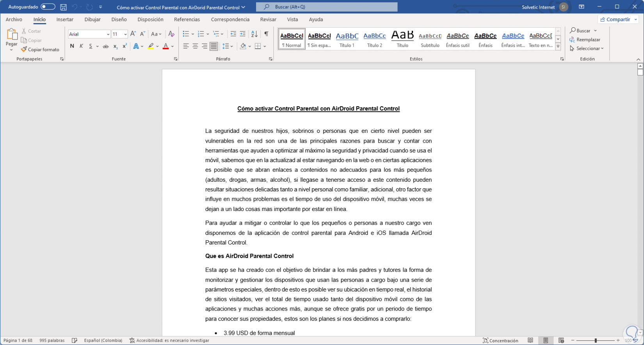Switch to Web Layout view icon
The image size is (644, 345).
click(561, 340)
